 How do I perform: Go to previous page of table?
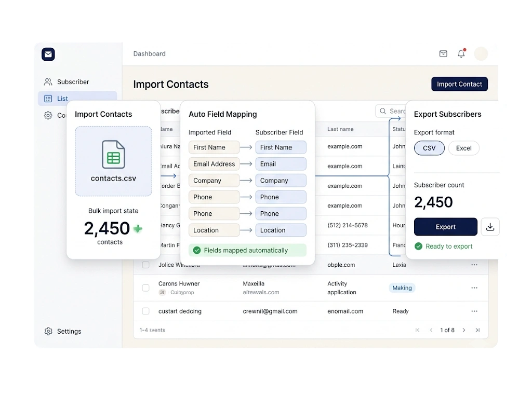pos(431,330)
